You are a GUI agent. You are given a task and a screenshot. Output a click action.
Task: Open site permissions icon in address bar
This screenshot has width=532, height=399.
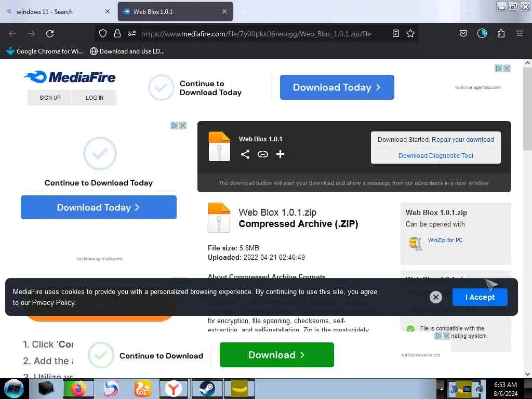132,33
